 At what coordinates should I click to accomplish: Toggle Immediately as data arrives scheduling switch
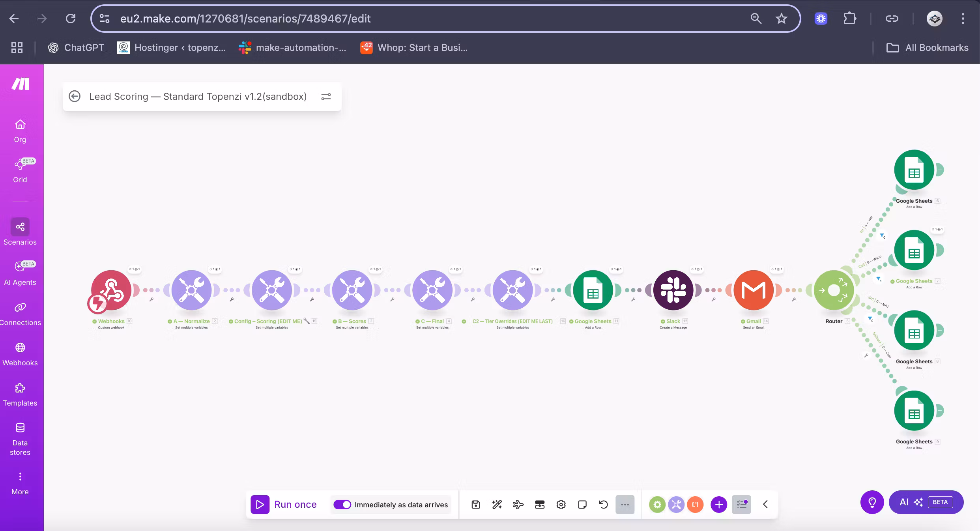(x=342, y=505)
